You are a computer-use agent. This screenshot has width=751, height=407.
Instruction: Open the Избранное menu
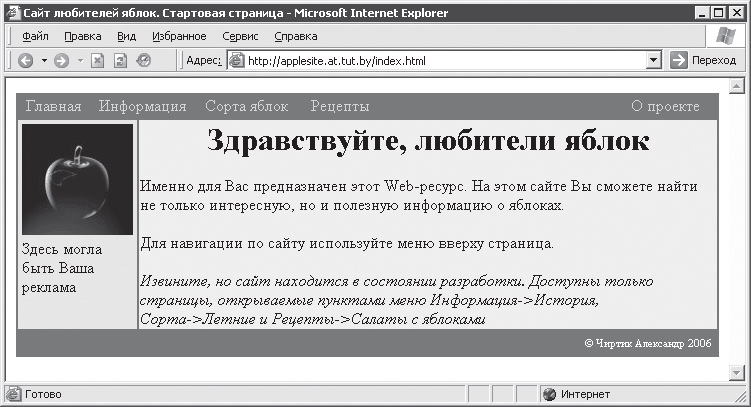179,36
